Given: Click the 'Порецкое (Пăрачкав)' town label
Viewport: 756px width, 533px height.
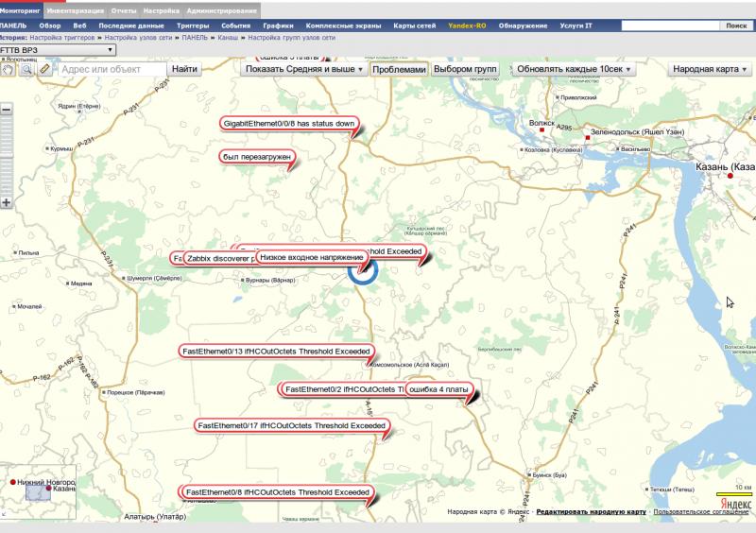Looking at the screenshot, I should pos(135,392).
